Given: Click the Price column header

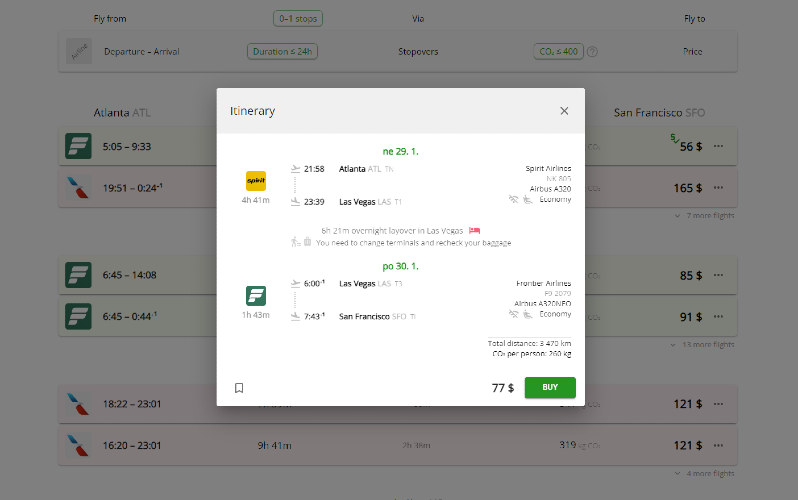Looking at the screenshot, I should [693, 51].
